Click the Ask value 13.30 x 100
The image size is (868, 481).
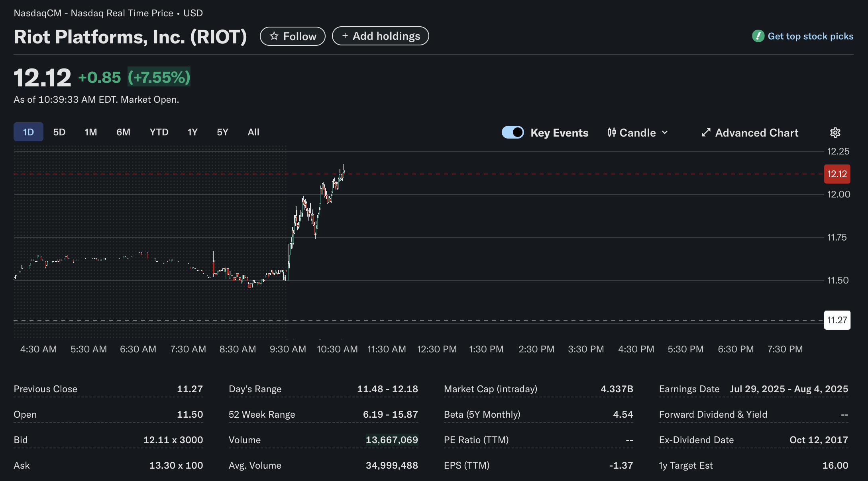tap(176, 465)
